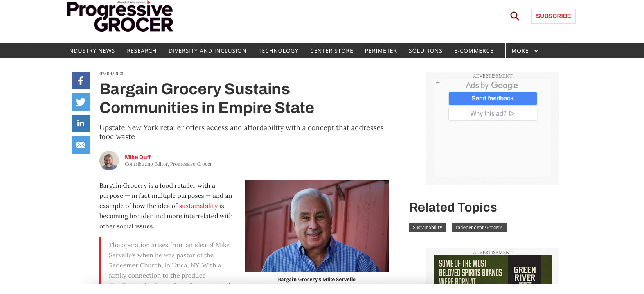Open the search magnifier icon
Screen dimensions: 644x294
[x=515, y=16]
